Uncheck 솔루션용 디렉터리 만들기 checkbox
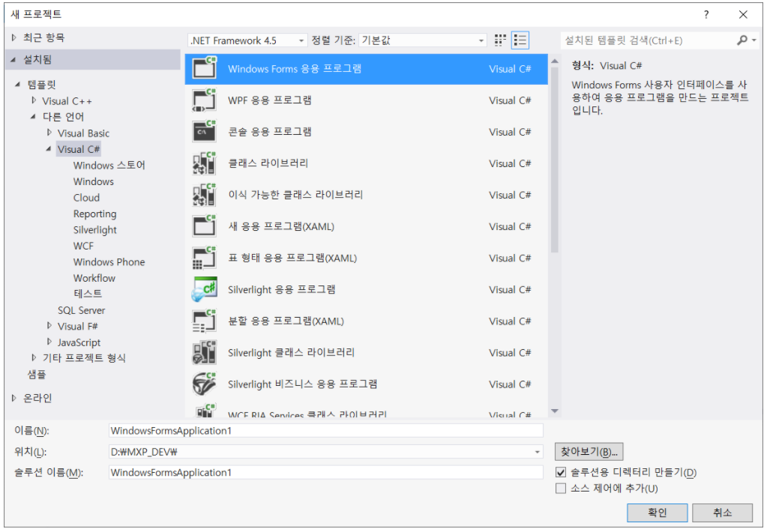Viewport: 767px width, 532px height. [560, 472]
